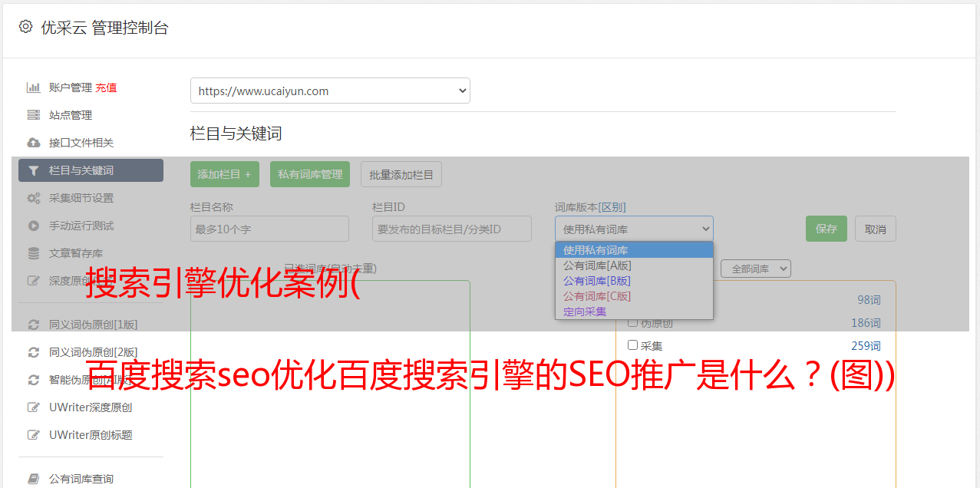Image resolution: width=980 pixels, height=488 pixels.
Task: Go to 站点管理 page
Action: (x=71, y=115)
